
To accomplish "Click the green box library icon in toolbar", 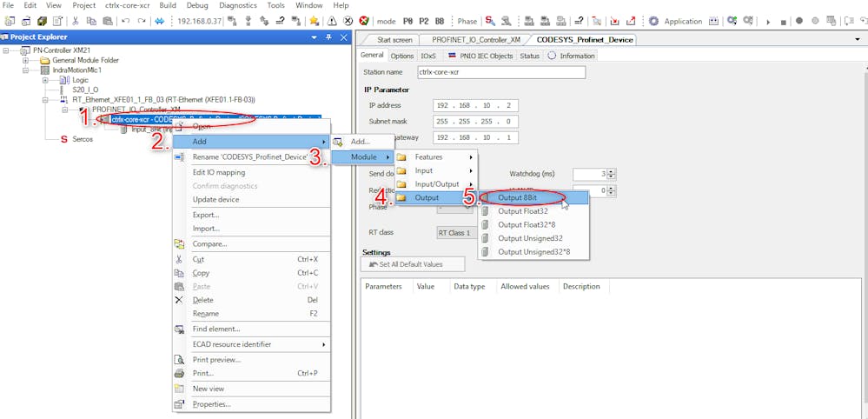I will (x=42, y=21).
